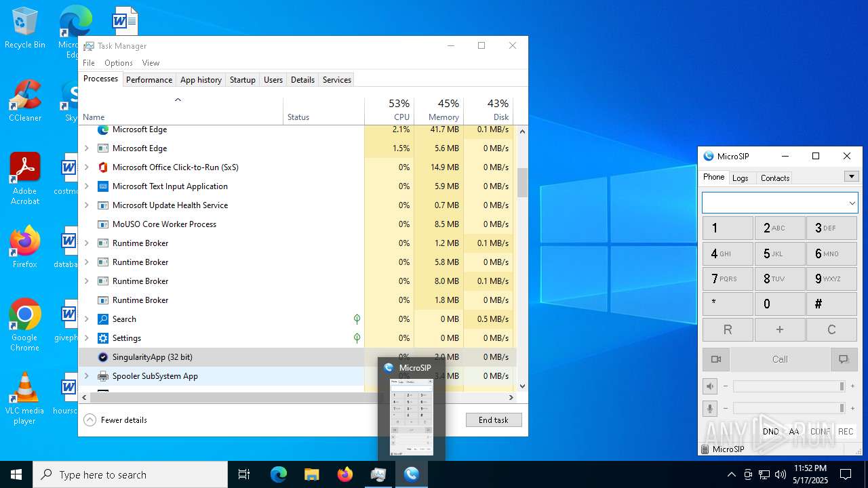
Task: Open the VLC media player desktop icon
Action: click(24, 399)
